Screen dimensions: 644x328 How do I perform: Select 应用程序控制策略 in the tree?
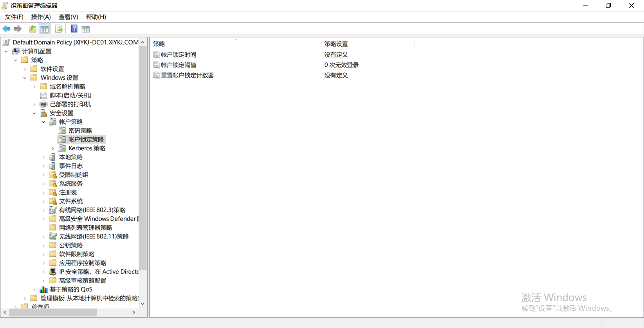point(83,263)
